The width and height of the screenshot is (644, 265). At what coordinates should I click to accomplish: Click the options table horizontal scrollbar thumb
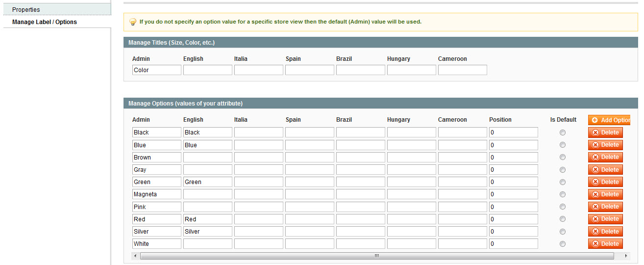click(377, 256)
